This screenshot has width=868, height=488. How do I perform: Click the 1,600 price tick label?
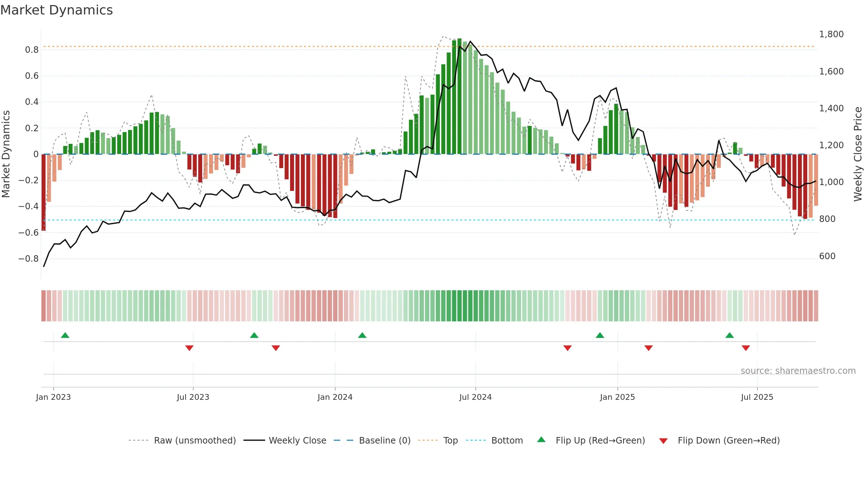coord(831,72)
